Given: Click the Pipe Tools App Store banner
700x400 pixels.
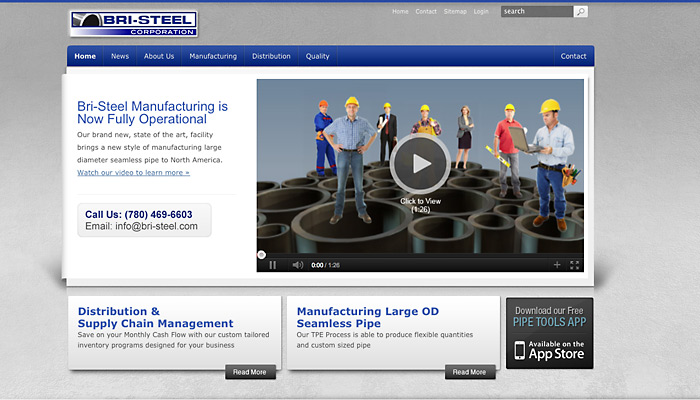Looking at the screenshot, I should [x=550, y=333].
